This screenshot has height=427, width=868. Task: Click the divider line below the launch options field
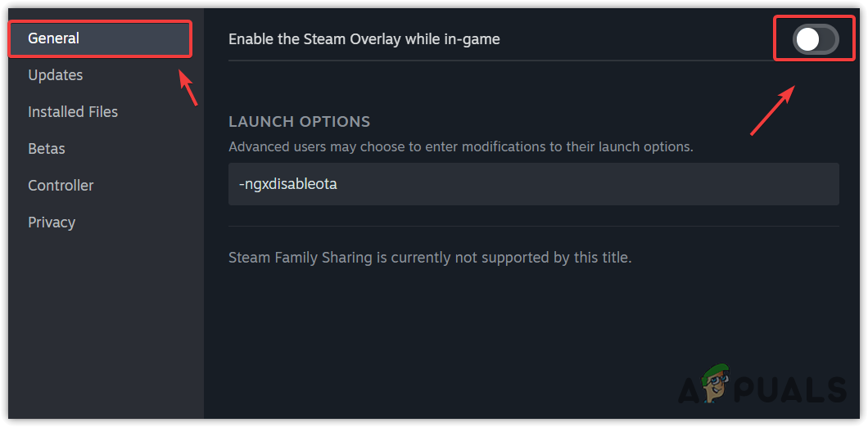(x=533, y=226)
